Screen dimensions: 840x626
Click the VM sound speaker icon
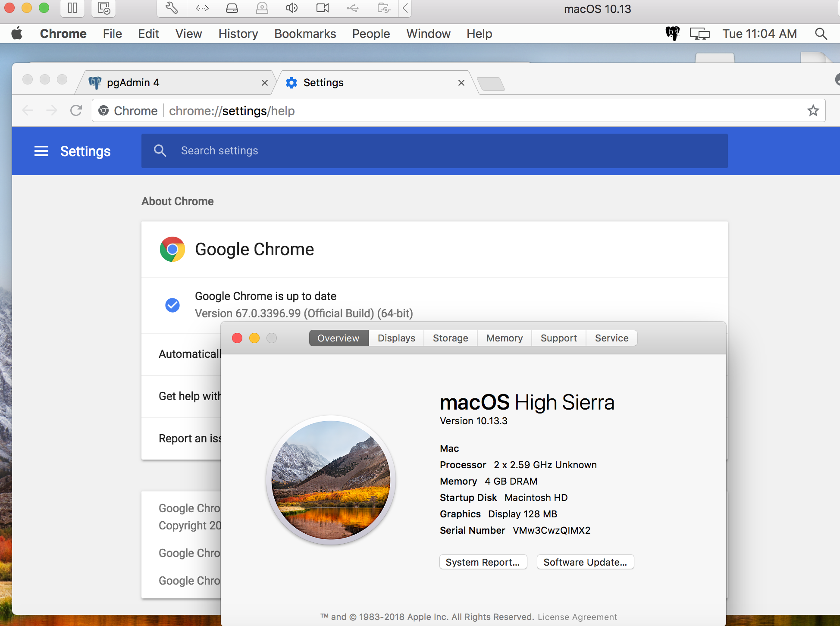292,8
